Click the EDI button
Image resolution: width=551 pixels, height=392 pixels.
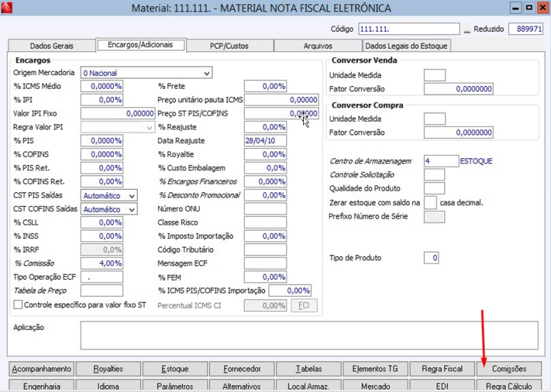442,386
